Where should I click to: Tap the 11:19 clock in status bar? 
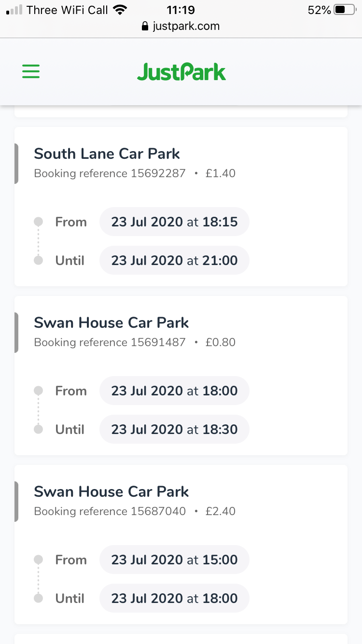[x=180, y=10]
